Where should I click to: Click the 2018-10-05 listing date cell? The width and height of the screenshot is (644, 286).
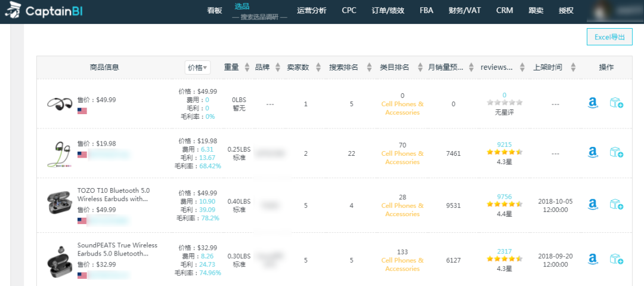pos(555,205)
